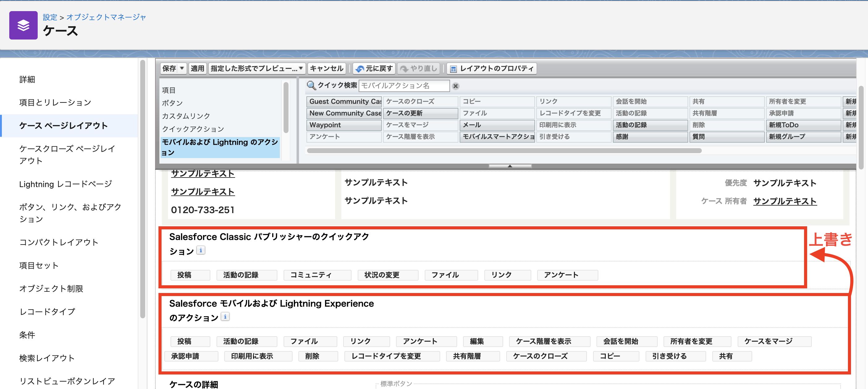Select 検索レイアウト in the sidebar
The image size is (868, 389).
[x=47, y=358]
